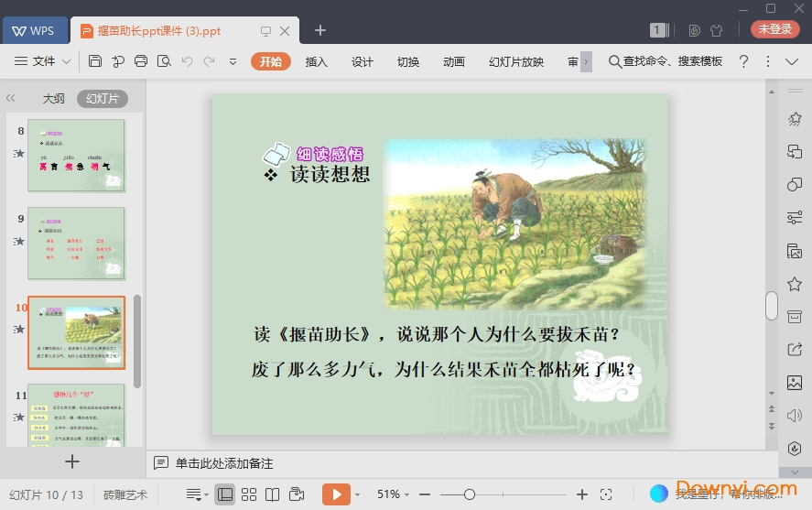
Task: Switch to Reading view book icon
Action: [273, 494]
